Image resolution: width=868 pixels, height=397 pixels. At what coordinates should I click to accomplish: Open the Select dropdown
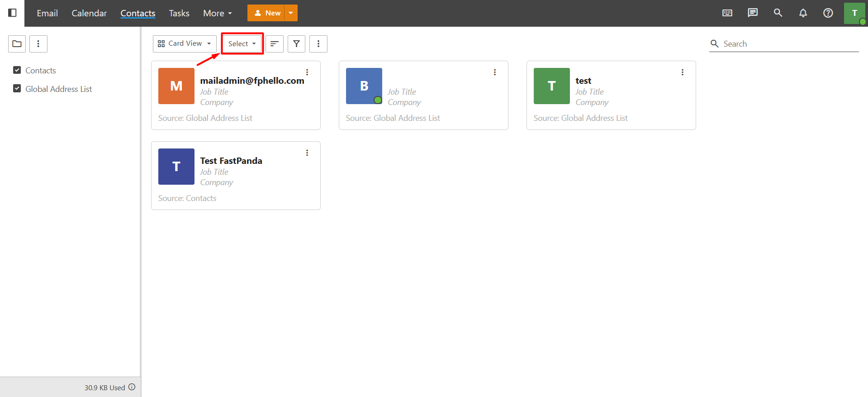(x=242, y=44)
